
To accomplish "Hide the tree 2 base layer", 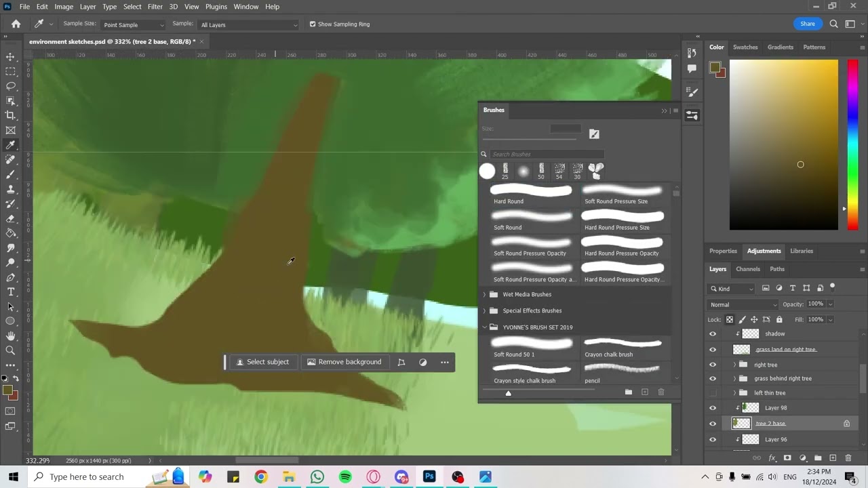I will point(713,424).
